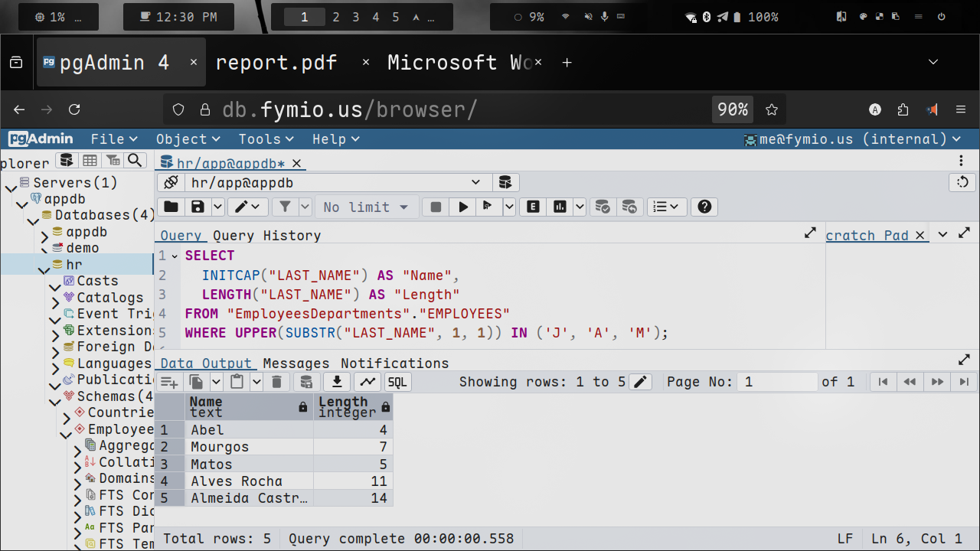Screen dimensions: 980x551
Task: Switch to the Query History tab
Action: (x=266, y=236)
